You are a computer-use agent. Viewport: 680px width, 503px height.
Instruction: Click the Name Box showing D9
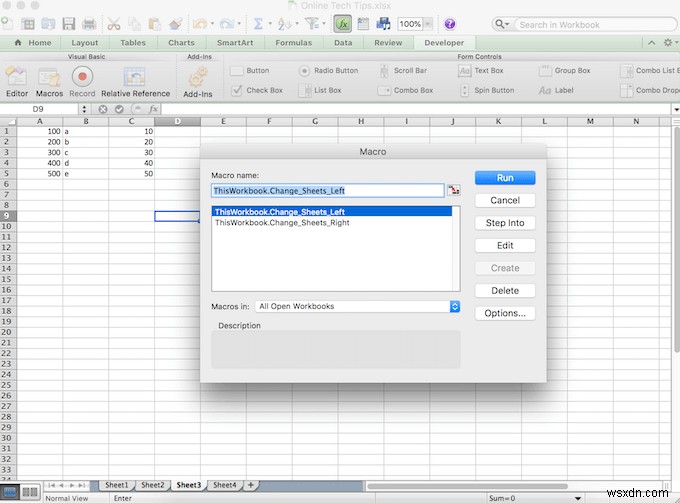click(x=38, y=109)
